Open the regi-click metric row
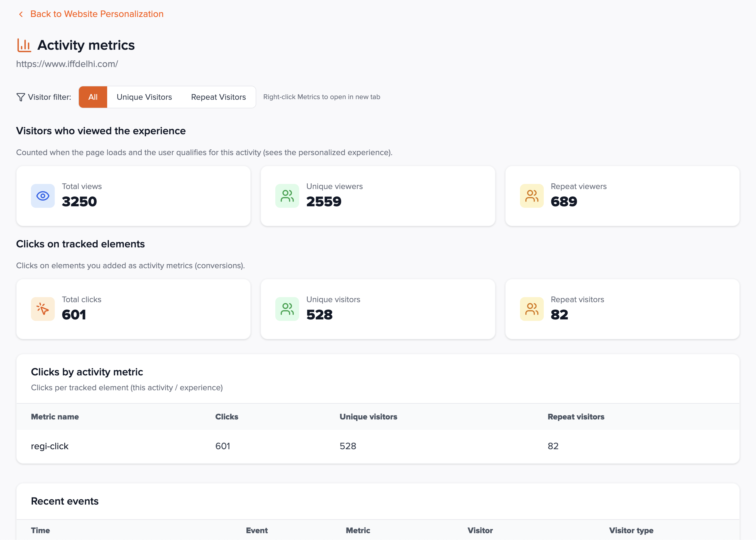 pos(49,446)
